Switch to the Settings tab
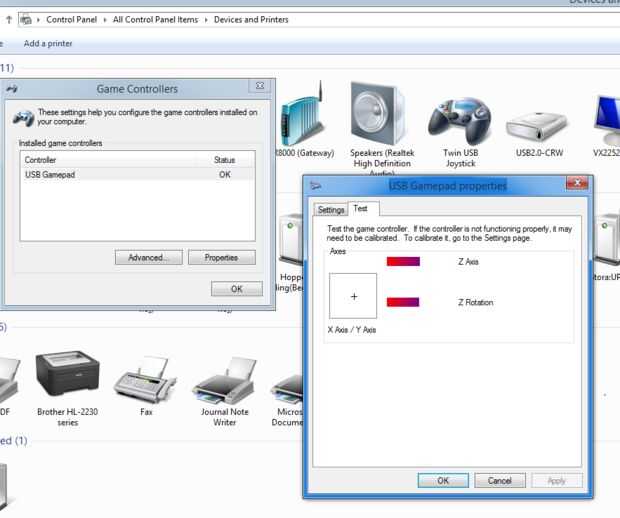Image resolution: width=620 pixels, height=518 pixels. tap(331, 210)
